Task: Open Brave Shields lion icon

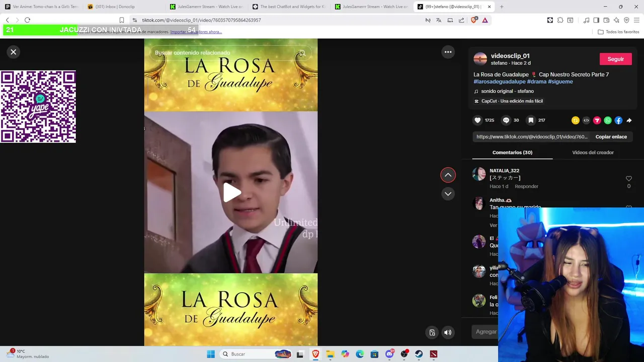Action: (474, 20)
